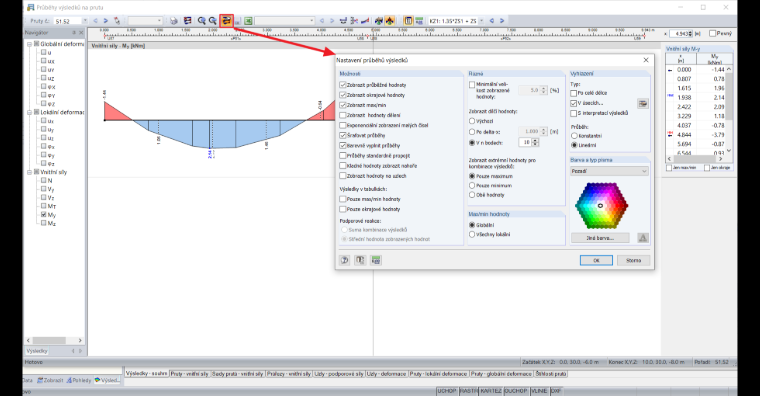Toggle the table panel icon in toolbar

click(x=408, y=21)
